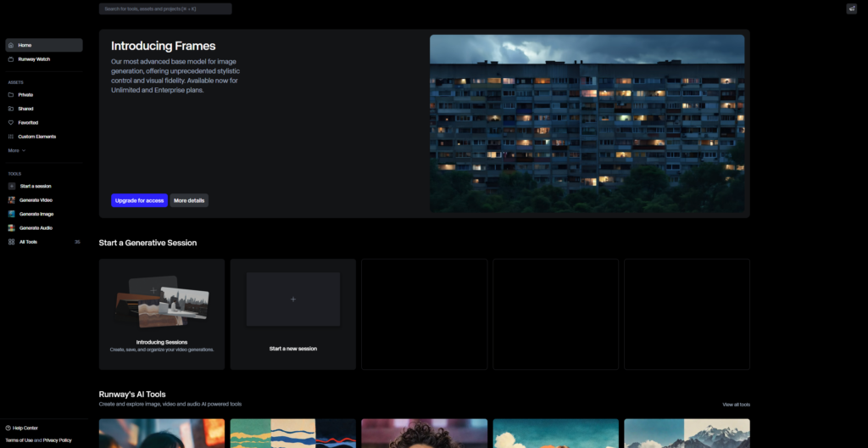This screenshot has width=868, height=448.
Task: Open the Introducing Sessions card artwork
Action: [x=162, y=302]
